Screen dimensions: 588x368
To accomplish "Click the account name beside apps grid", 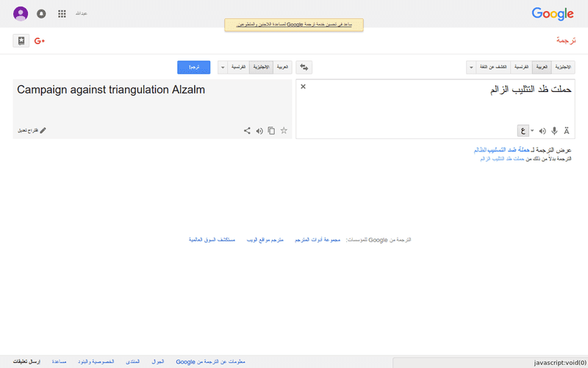I will click(81, 13).
